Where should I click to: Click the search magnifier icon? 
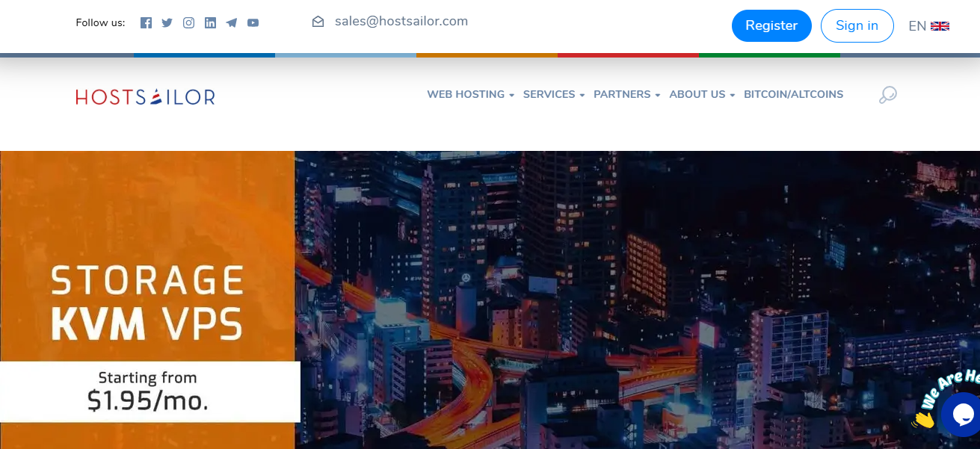point(887,95)
